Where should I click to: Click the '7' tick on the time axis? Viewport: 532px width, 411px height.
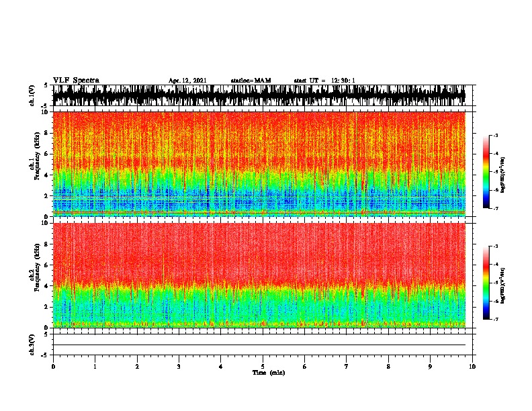[347, 366]
